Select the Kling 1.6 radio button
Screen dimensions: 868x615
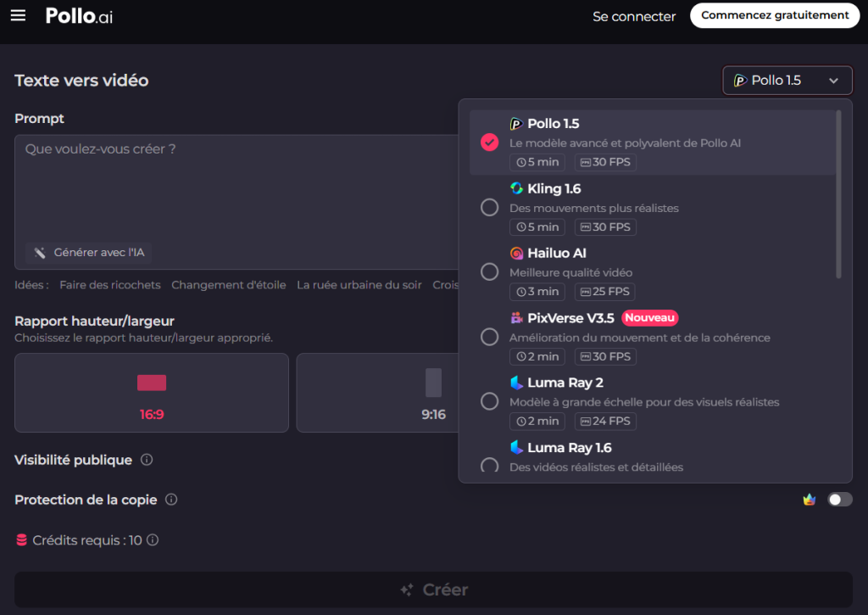click(489, 207)
